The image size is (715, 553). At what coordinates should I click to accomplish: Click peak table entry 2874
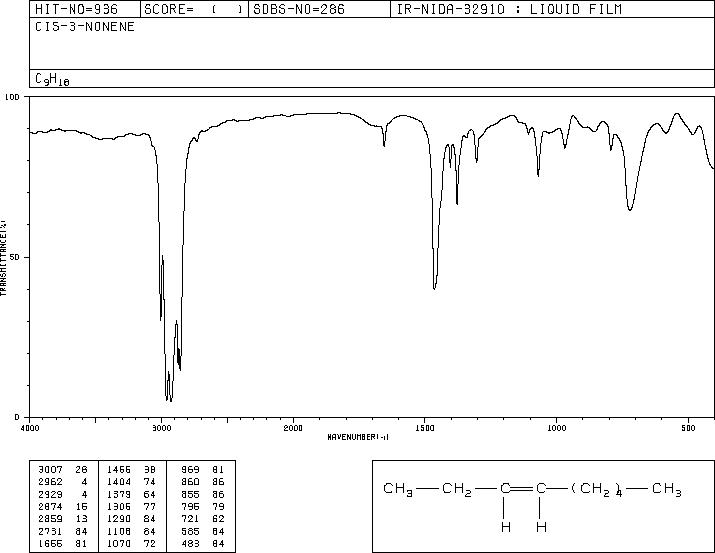(50, 506)
